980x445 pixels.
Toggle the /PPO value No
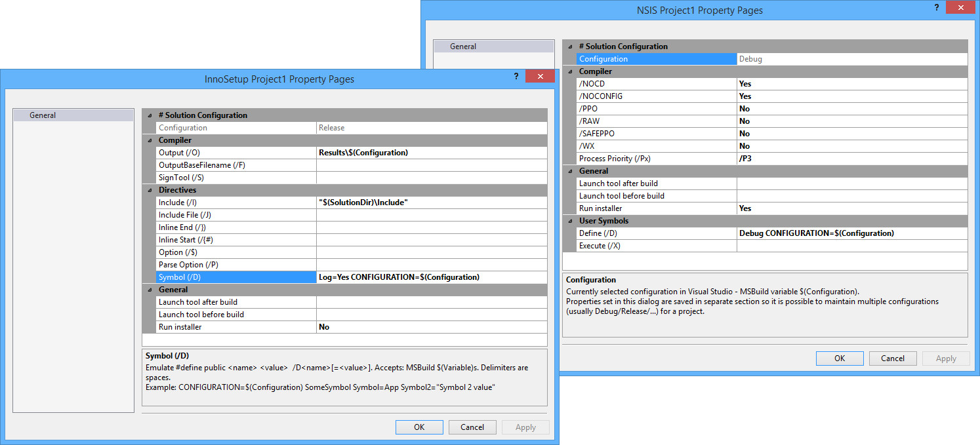(852, 109)
